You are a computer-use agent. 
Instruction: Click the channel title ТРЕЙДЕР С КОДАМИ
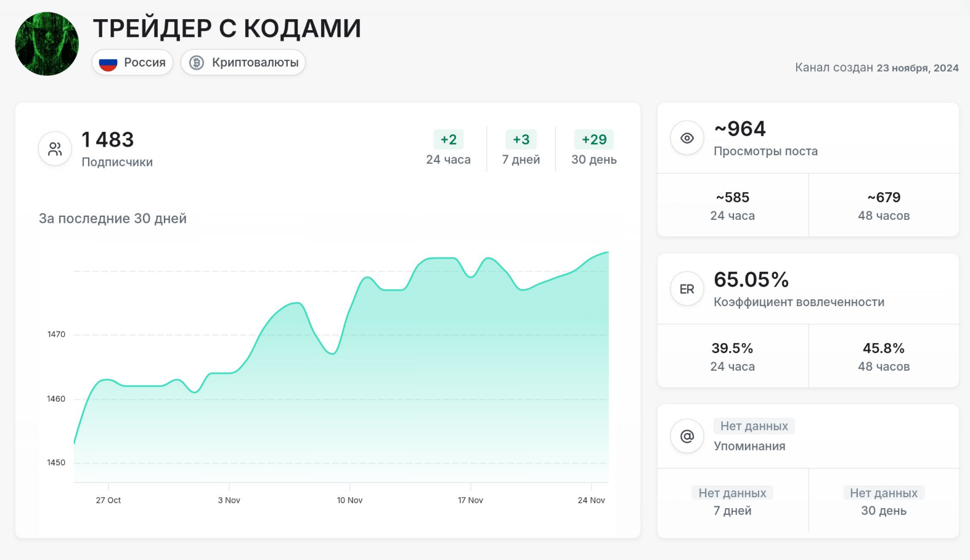pyautogui.click(x=227, y=28)
